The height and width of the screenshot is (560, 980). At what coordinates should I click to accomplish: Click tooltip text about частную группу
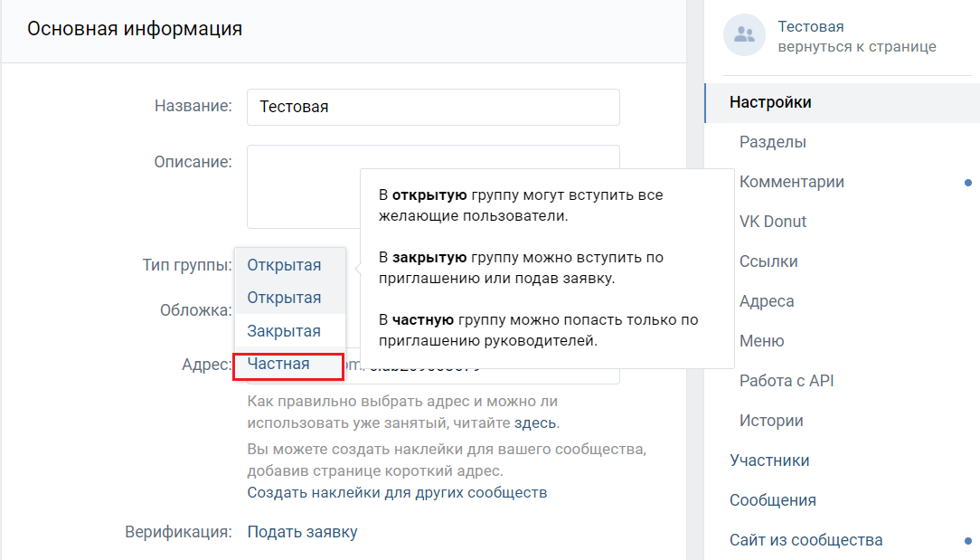(x=538, y=330)
